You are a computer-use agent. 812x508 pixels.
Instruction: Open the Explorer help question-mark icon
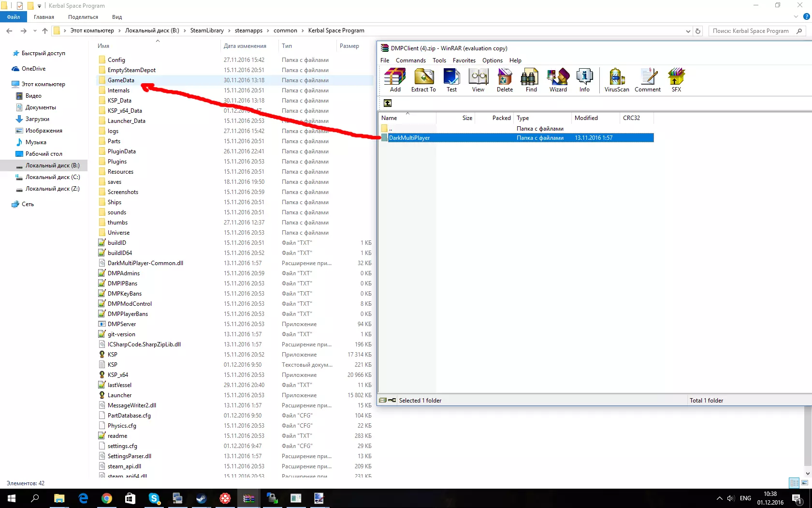coord(806,16)
